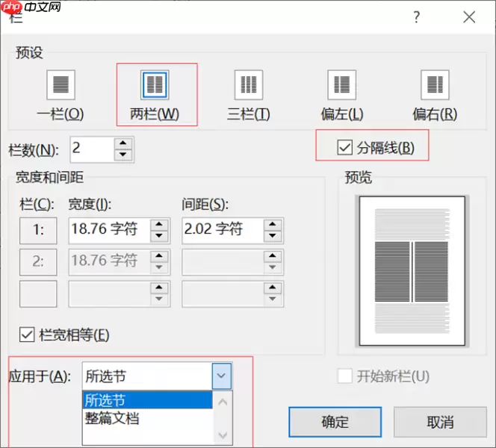Click the 两栏(W) preset label
This screenshot has height=448, width=496.
(x=155, y=113)
